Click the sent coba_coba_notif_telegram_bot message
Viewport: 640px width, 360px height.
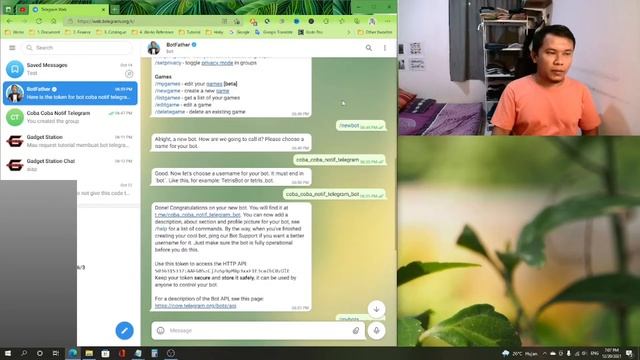click(334, 194)
